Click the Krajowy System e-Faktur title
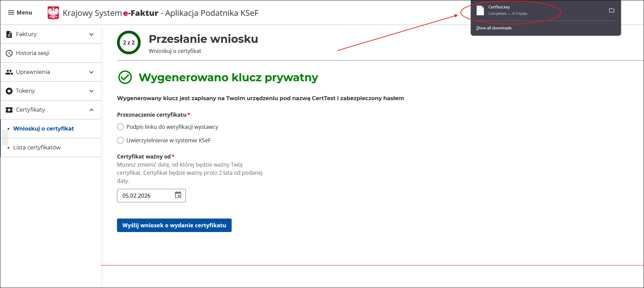The width and height of the screenshot is (644, 288). [x=161, y=13]
